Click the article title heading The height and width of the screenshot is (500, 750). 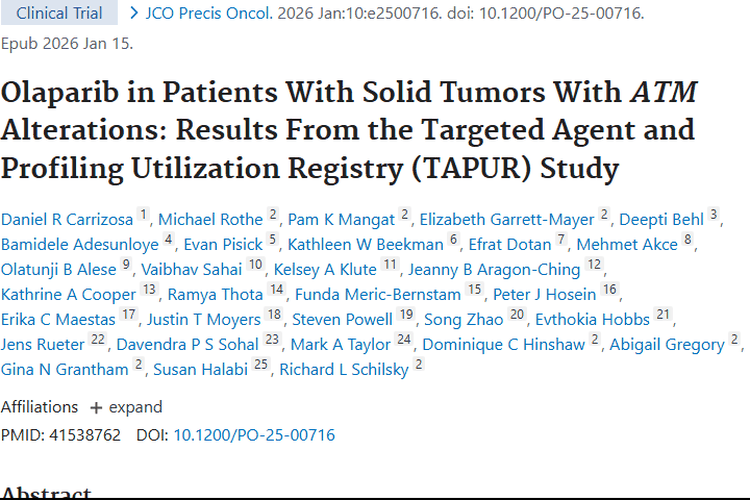[x=349, y=130]
